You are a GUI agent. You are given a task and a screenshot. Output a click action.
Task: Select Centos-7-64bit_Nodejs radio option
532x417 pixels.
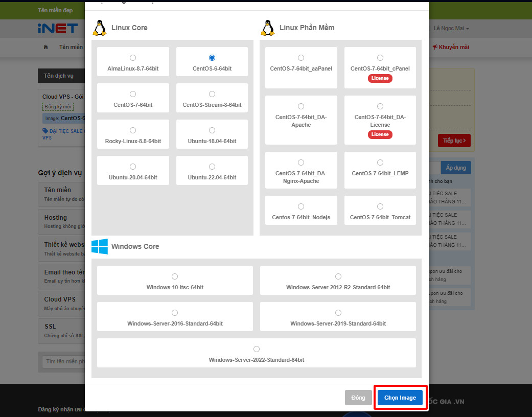coord(301,206)
